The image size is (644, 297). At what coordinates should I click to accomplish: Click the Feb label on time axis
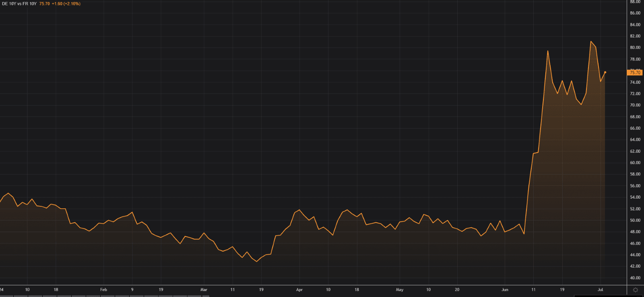point(103,290)
